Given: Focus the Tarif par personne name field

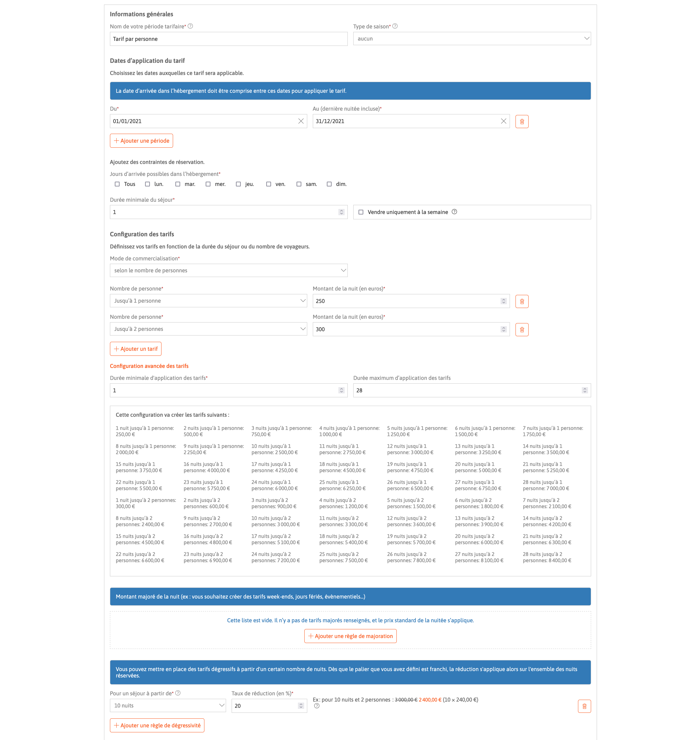Looking at the screenshot, I should pyautogui.click(x=229, y=39).
